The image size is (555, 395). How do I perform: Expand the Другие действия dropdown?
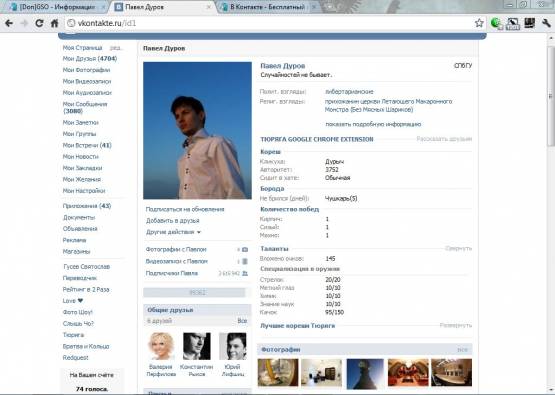coord(173,232)
